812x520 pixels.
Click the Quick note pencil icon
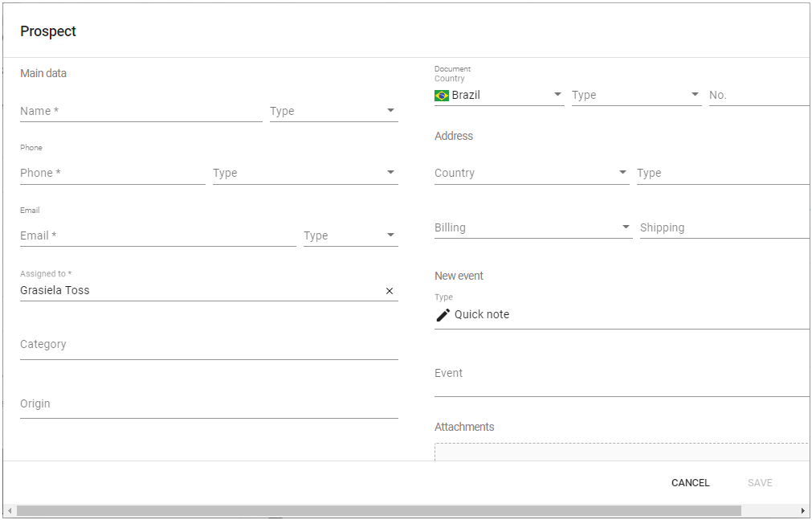click(443, 315)
